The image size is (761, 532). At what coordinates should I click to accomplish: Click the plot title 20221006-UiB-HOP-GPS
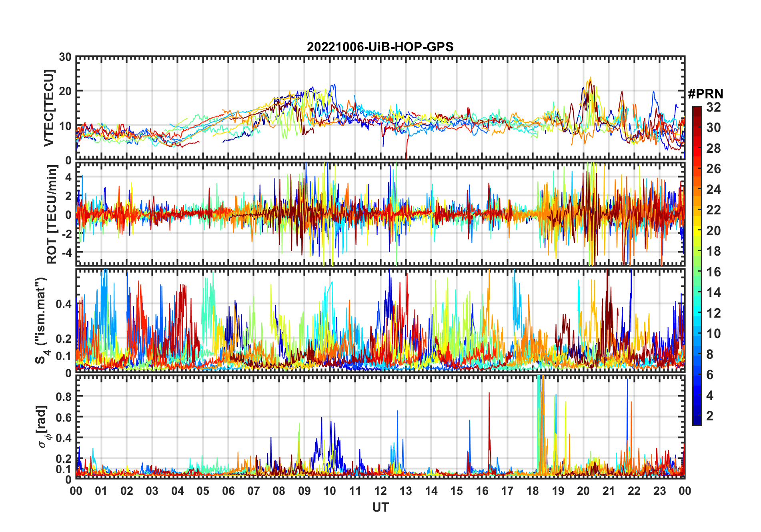(380, 47)
